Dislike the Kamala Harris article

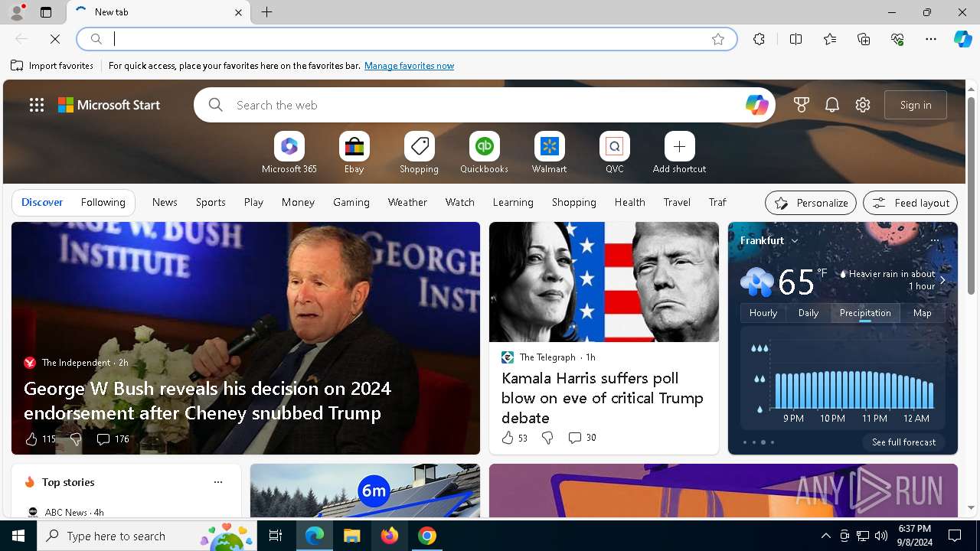[x=547, y=438]
